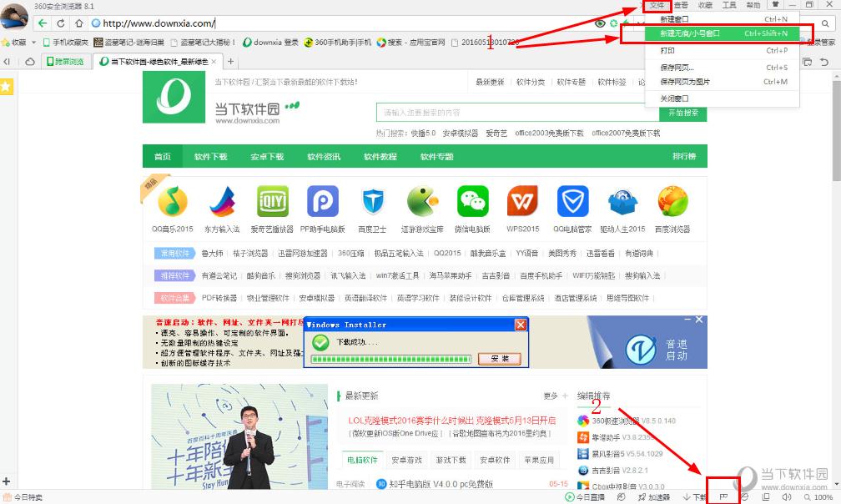Click the 百度卫士 shield icon
The image size is (841, 504).
(x=372, y=200)
